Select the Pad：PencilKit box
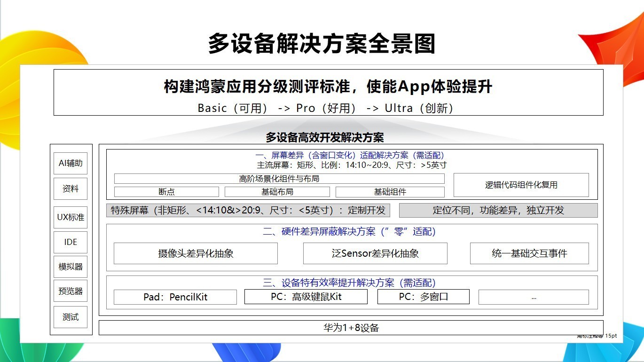Screen dimensions: 644x362 click(175, 297)
